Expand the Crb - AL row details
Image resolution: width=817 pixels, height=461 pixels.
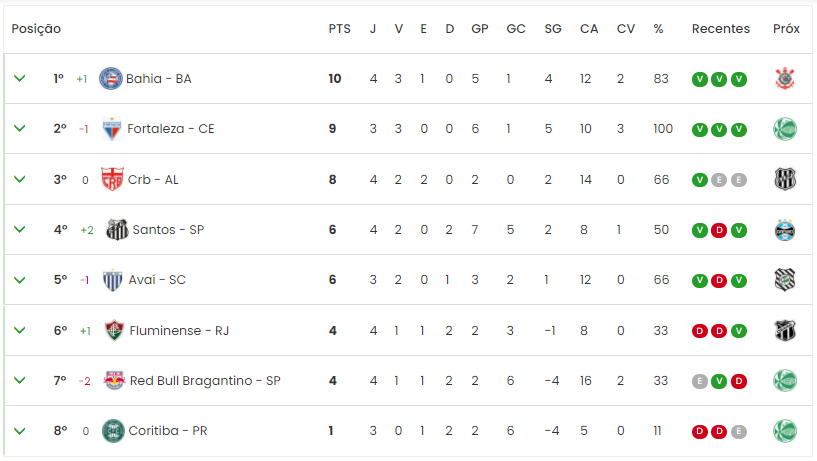tap(20, 179)
